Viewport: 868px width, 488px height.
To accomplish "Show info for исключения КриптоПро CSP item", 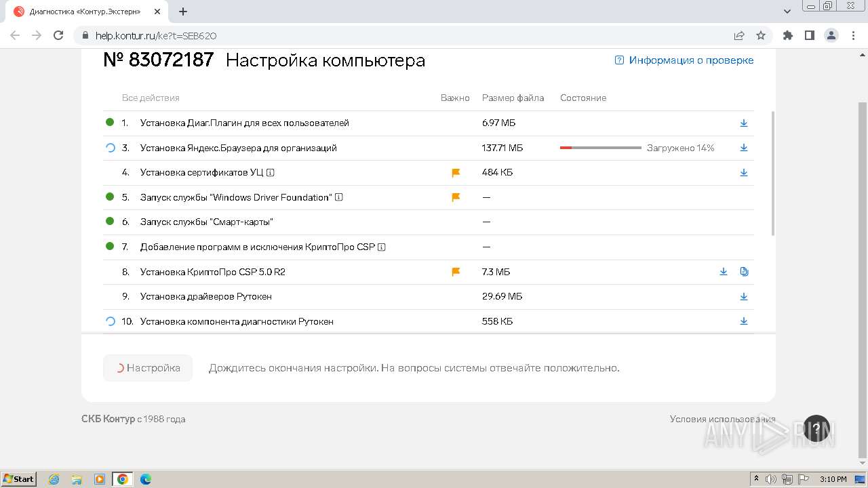I will 382,247.
